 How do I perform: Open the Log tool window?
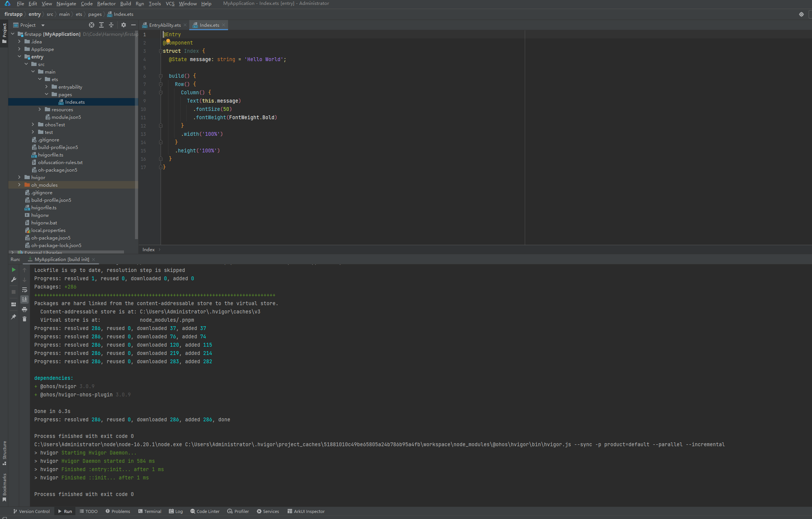pyautogui.click(x=176, y=511)
